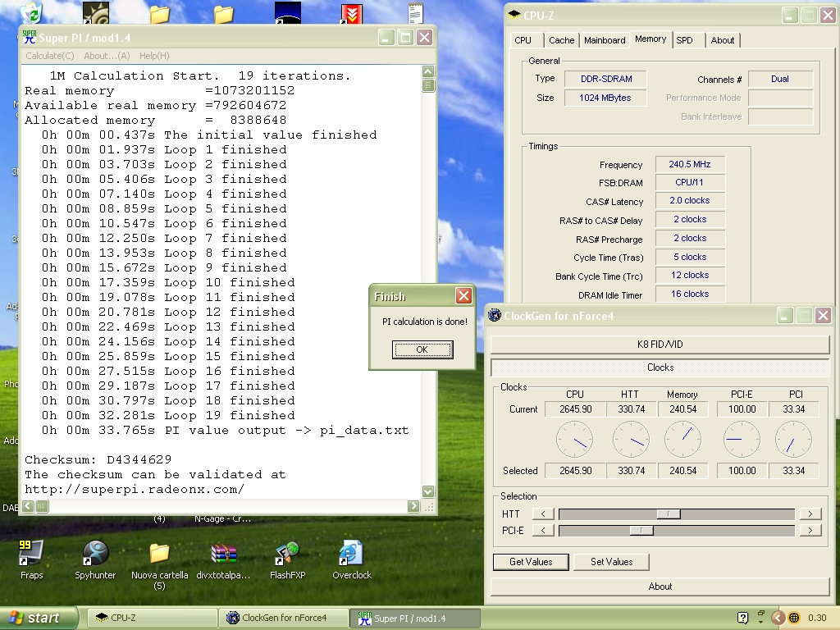840x630 pixels.
Task: Increase PCI-E with the right arrow
Action: pos(810,531)
